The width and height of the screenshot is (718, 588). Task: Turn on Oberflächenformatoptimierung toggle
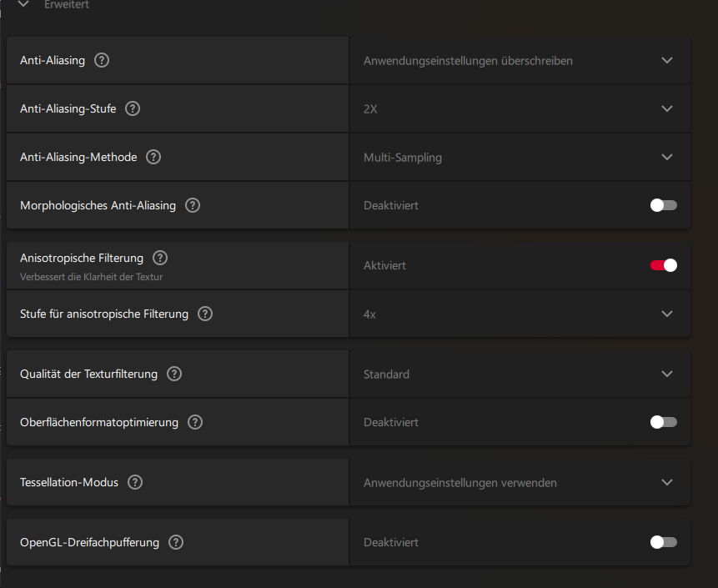[664, 422]
